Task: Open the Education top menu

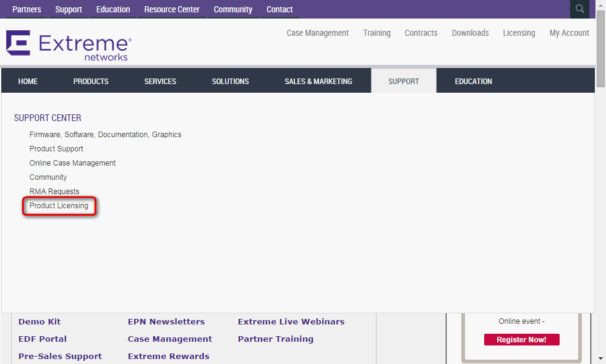Action: (x=113, y=9)
